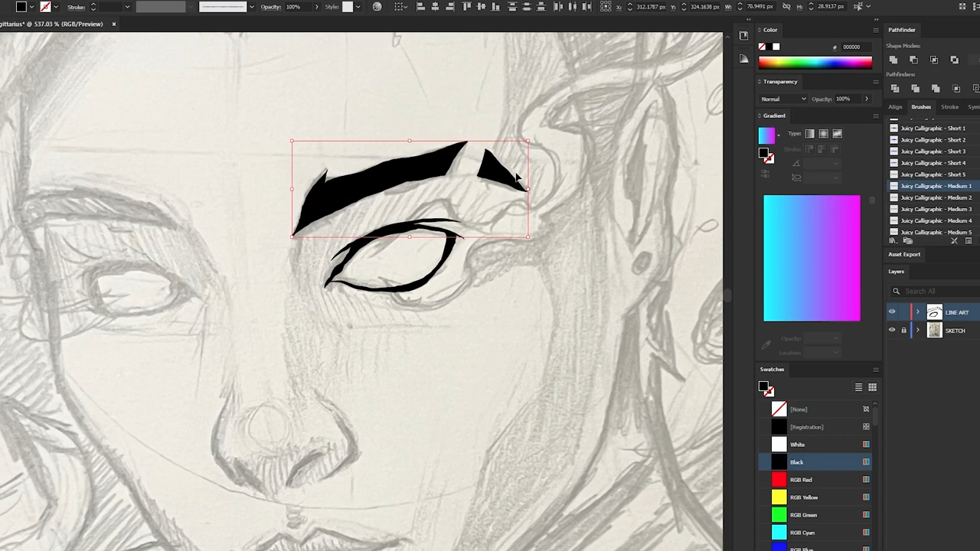Open Brush Libraries menu icon
Image resolution: width=980 pixels, height=551 pixels.
(x=892, y=241)
